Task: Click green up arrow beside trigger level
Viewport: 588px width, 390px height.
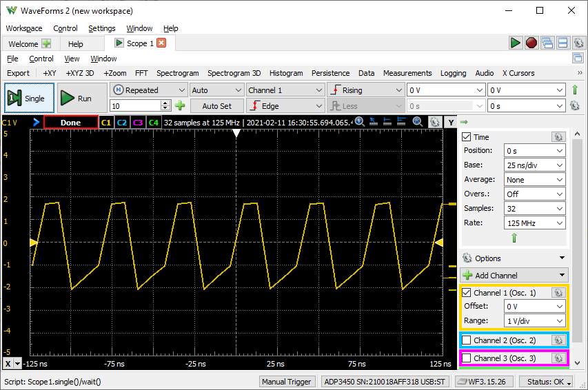Action: (x=574, y=90)
